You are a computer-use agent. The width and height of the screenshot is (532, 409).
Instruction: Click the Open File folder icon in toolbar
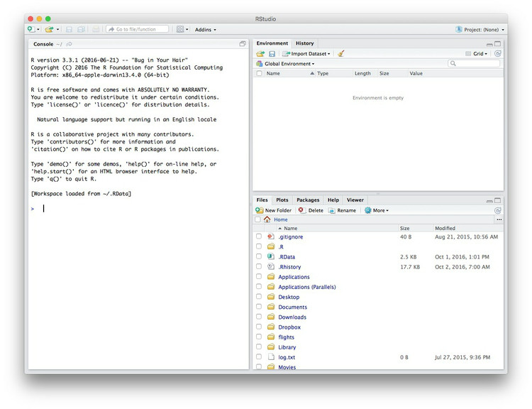click(49, 29)
